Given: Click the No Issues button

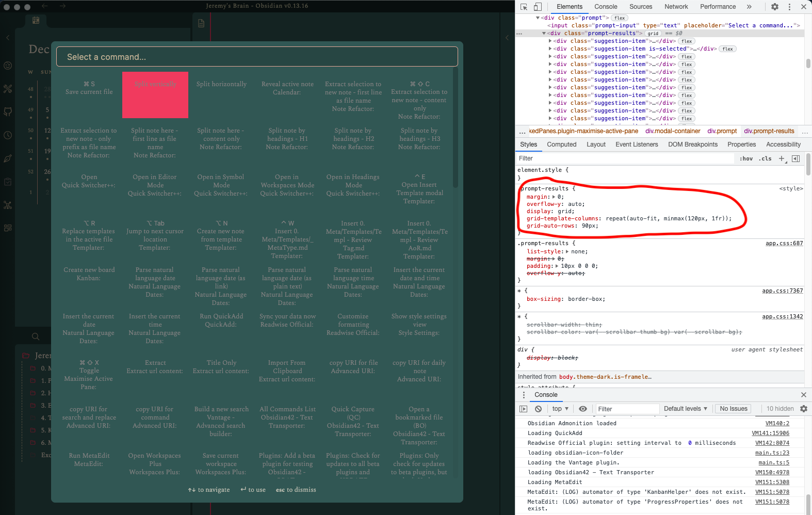Looking at the screenshot, I should [734, 409].
